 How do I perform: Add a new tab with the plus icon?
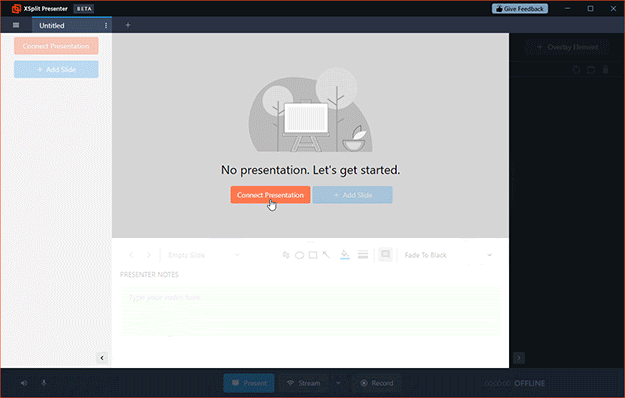(x=128, y=25)
